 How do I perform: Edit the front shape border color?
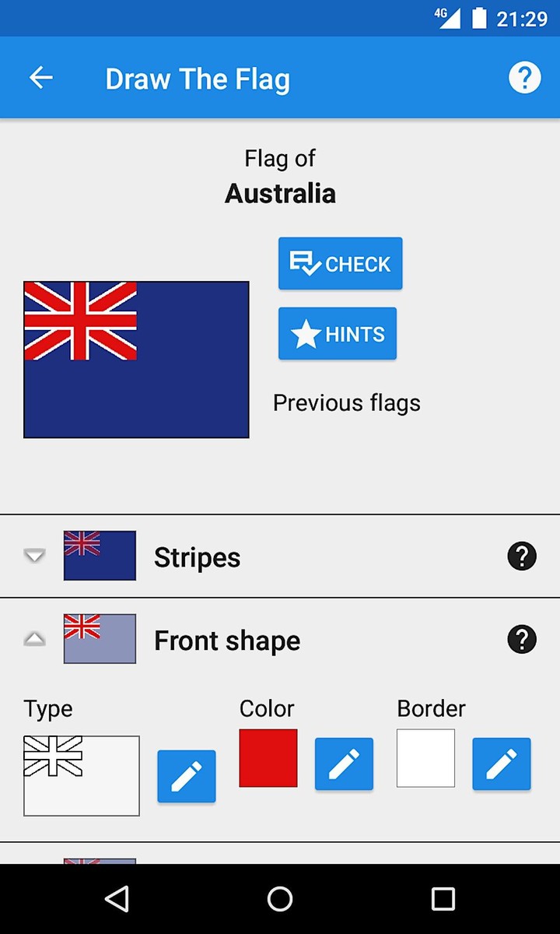pos(502,764)
